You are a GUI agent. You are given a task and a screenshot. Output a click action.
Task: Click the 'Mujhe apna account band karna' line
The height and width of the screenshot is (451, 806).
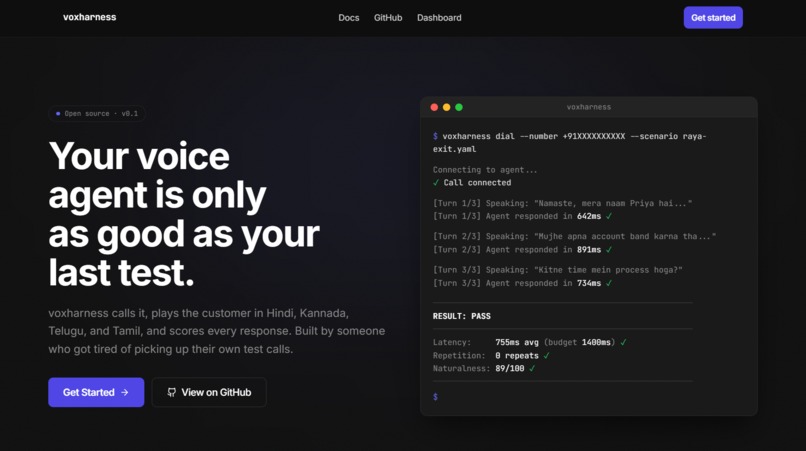[x=574, y=237]
